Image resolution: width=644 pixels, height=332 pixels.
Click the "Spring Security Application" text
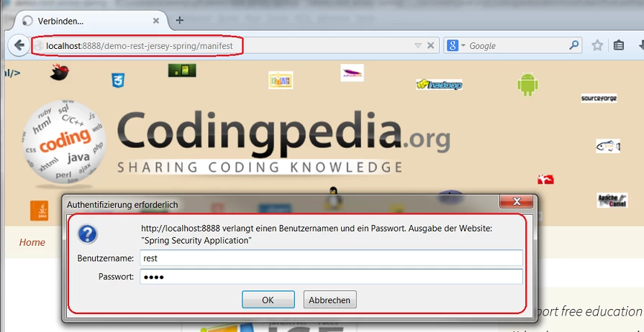[x=196, y=241]
